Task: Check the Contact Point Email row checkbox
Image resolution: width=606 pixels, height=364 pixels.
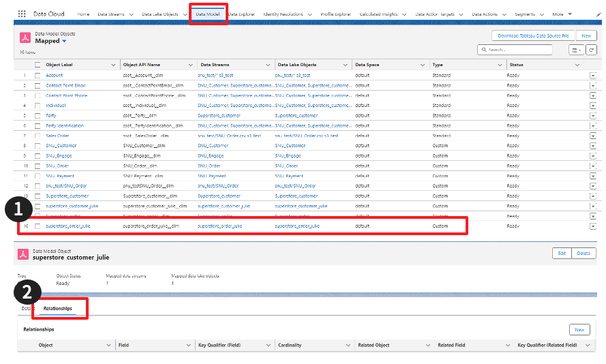Action: 37,86
